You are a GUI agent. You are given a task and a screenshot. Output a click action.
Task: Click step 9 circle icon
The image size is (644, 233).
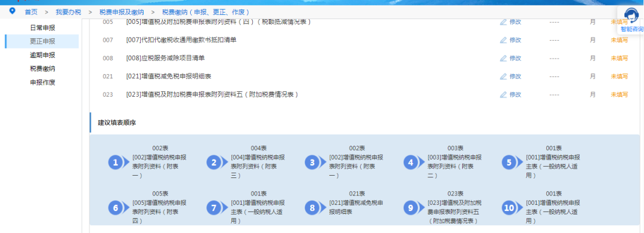[x=411, y=208]
